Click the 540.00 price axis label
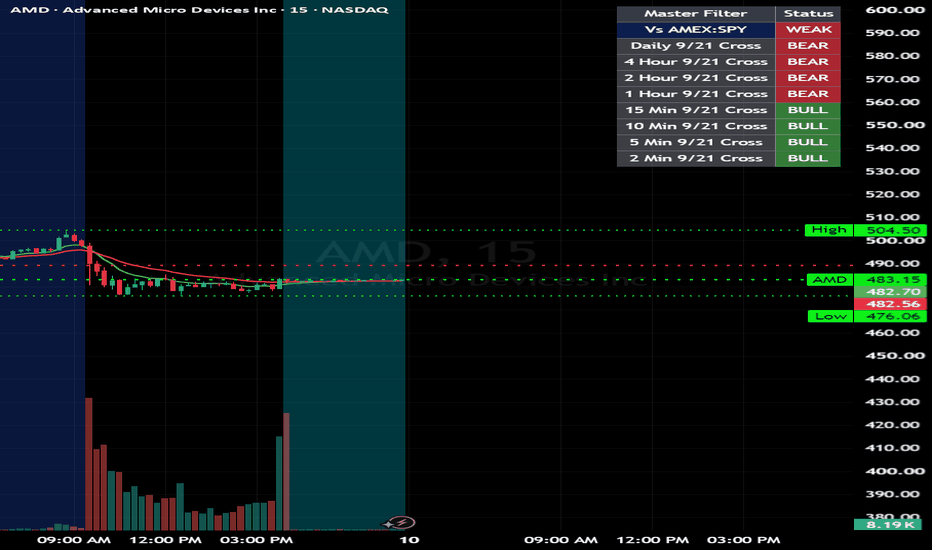Image resolution: width=932 pixels, height=550 pixels. coord(893,148)
